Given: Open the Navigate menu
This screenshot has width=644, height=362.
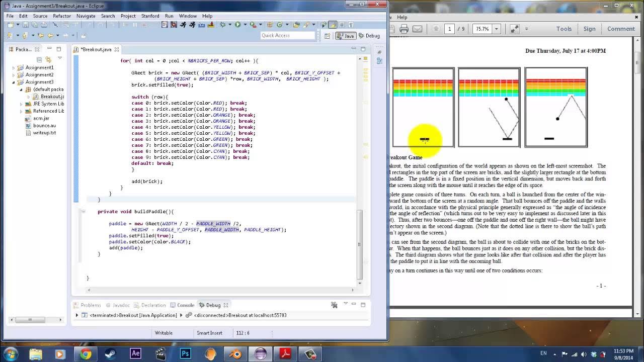Looking at the screenshot, I should point(86,16).
